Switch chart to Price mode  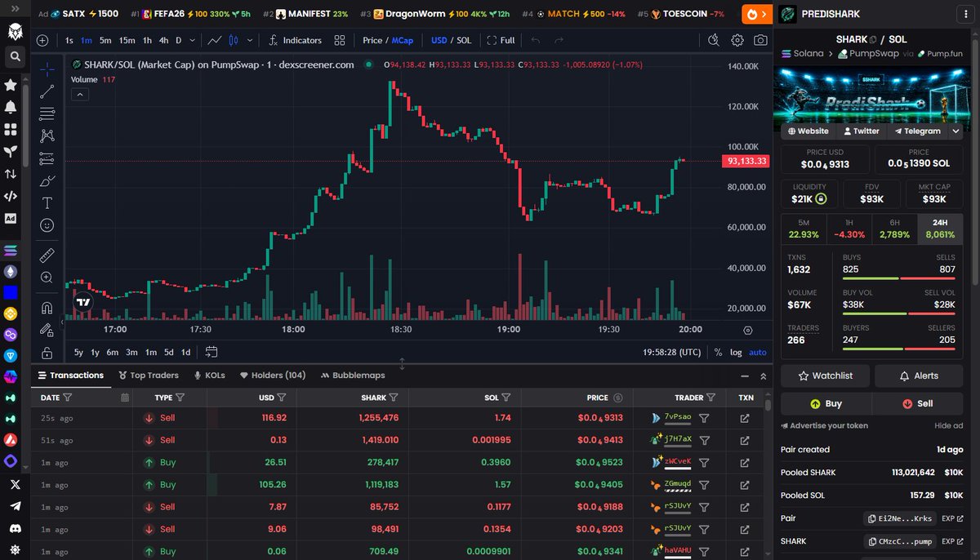pyautogui.click(x=372, y=40)
